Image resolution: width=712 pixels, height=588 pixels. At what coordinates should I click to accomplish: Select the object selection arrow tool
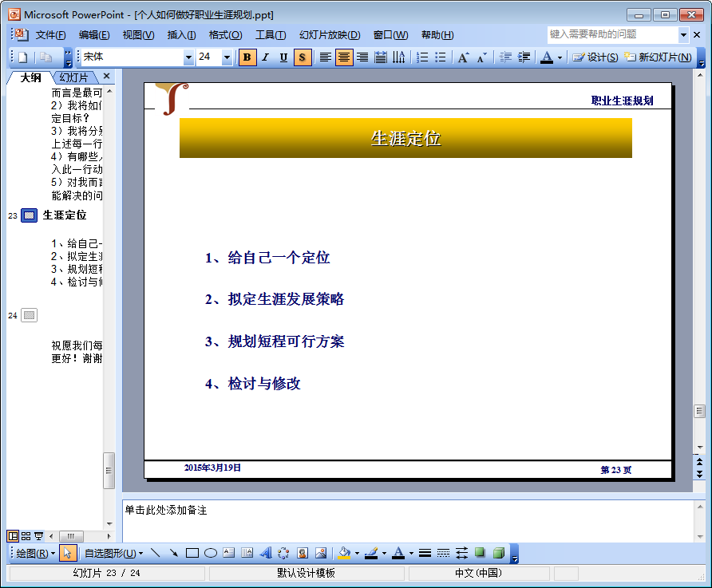tap(67, 553)
